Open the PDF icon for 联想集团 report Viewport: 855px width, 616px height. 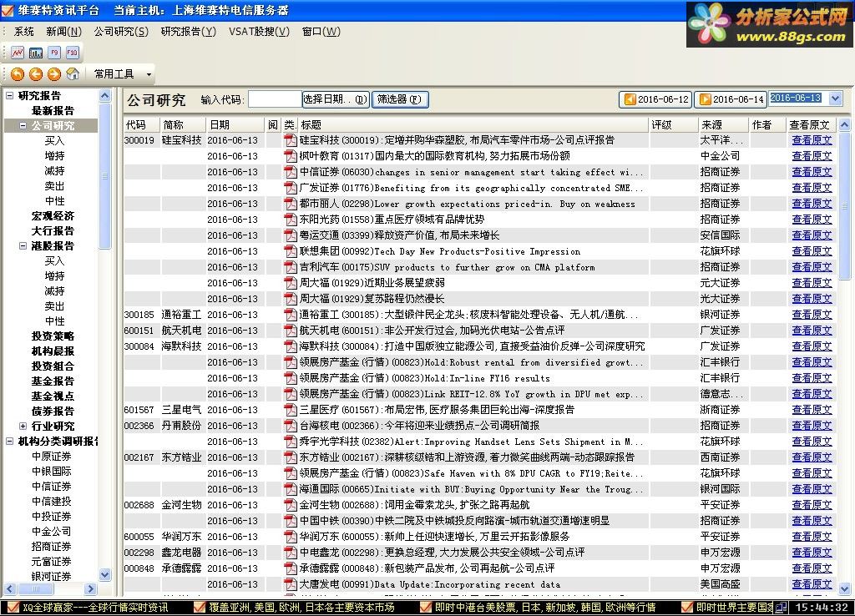(x=291, y=251)
